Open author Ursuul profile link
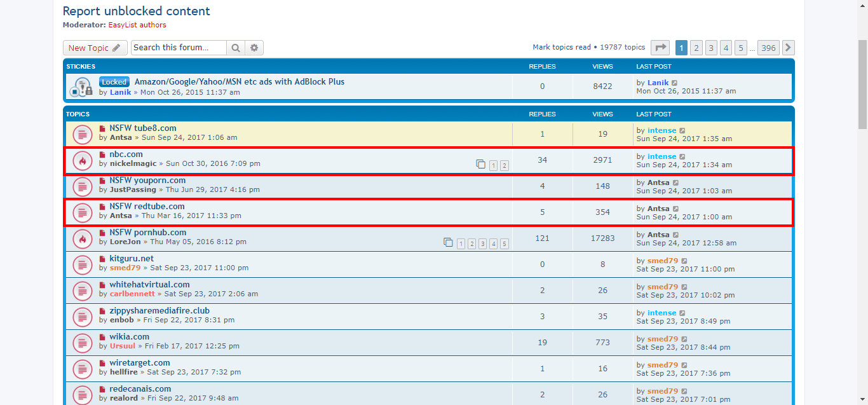Viewport: 868px width, 405px height. pyautogui.click(x=123, y=346)
